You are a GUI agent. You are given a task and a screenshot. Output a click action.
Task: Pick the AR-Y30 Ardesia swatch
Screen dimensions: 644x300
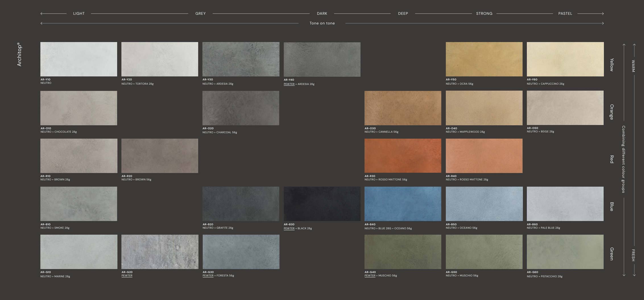241,59
